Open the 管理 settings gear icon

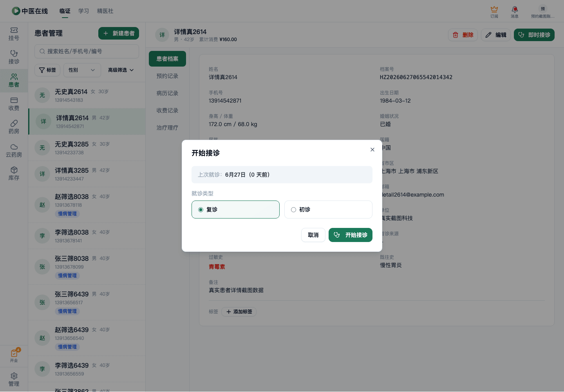14,379
